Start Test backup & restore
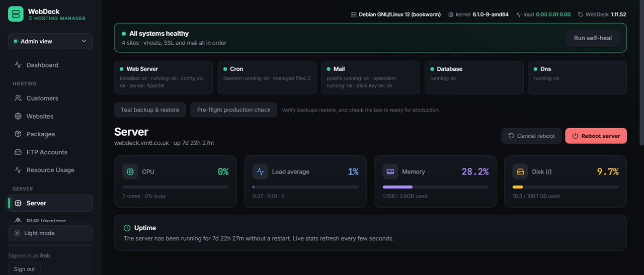The width and height of the screenshot is (644, 275). point(150,110)
